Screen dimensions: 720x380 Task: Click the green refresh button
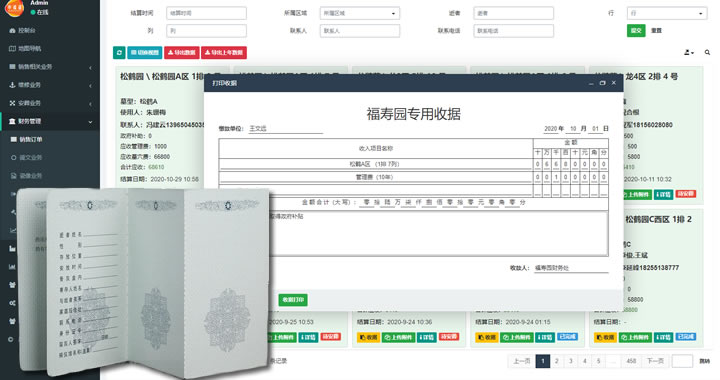pos(119,53)
